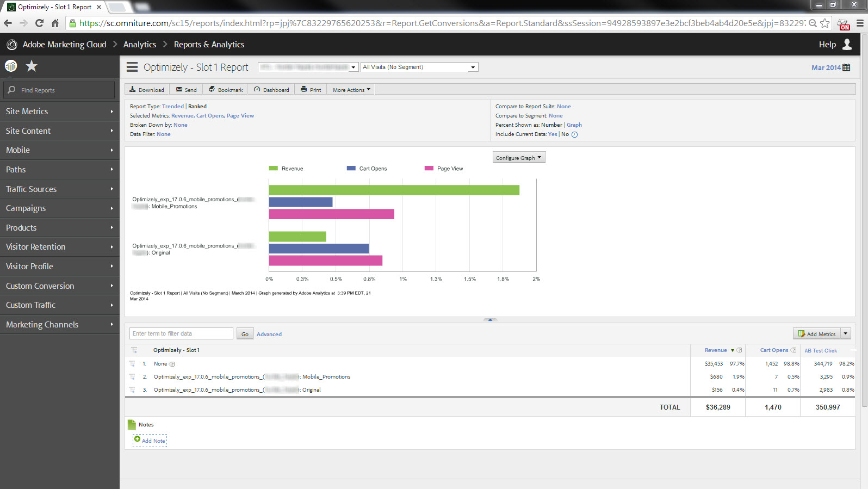868x489 pixels.
Task: Click the green Add Note plus icon
Action: pos(137,439)
